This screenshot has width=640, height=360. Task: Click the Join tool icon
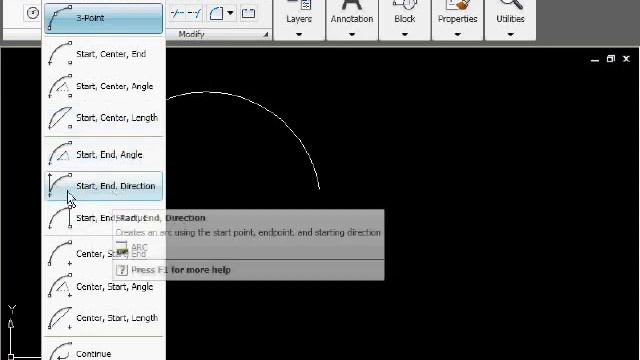(x=195, y=13)
